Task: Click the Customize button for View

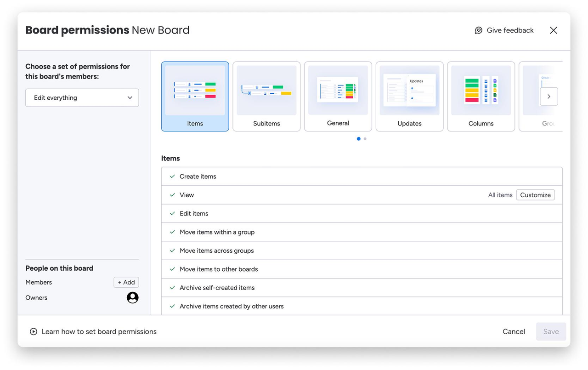Action: [536, 195]
